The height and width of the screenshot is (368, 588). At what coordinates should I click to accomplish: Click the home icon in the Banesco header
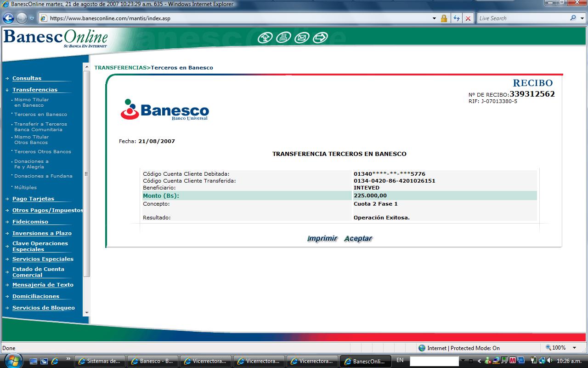point(265,38)
